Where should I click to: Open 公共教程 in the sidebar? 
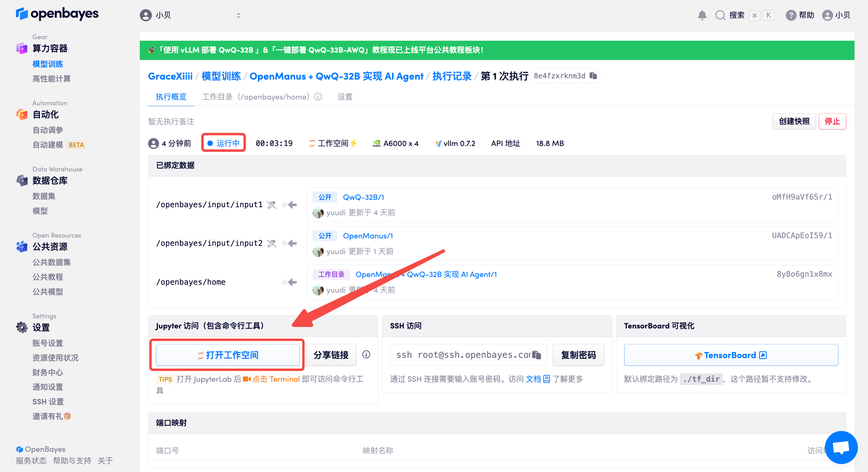(47, 277)
